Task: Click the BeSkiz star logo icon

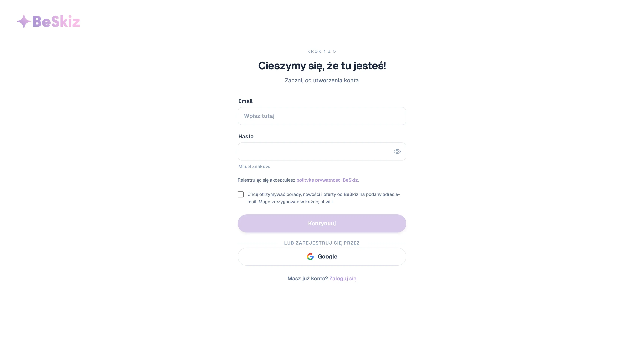Action: click(x=24, y=21)
